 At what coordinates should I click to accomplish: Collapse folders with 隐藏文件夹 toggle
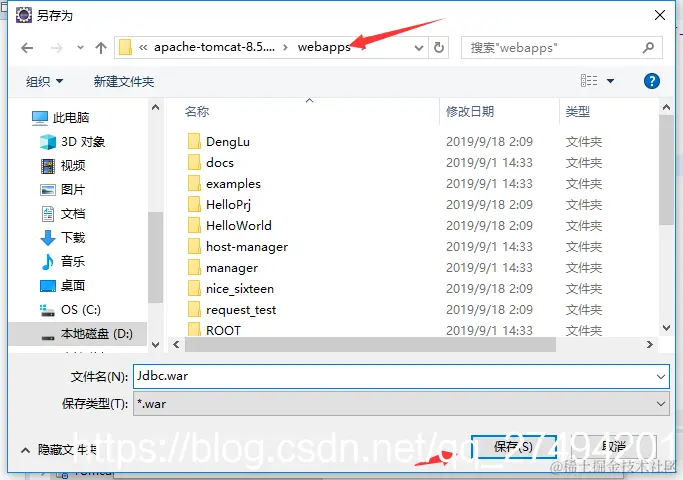(59, 450)
